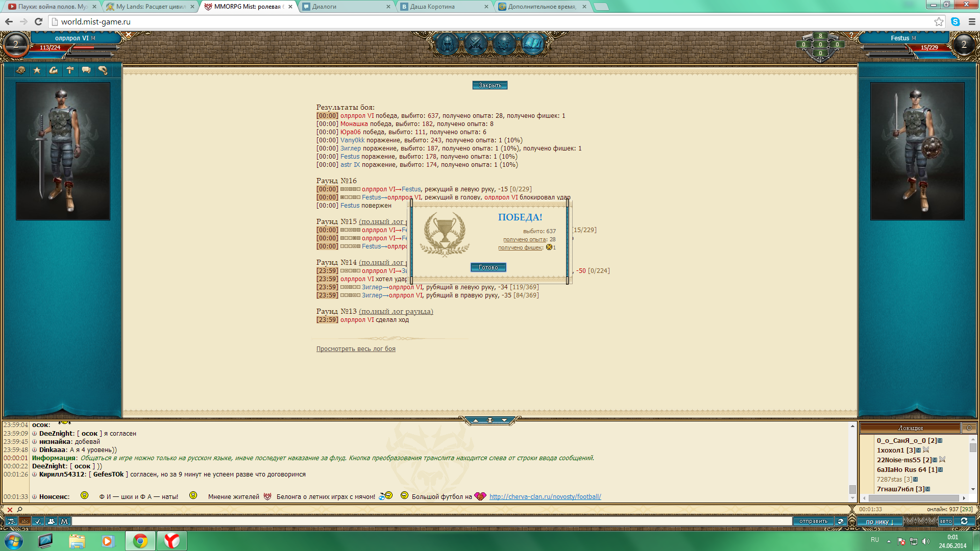The height and width of the screenshot is (551, 980).
Task: Click player list scrollbar down arrow
Action: tap(973, 489)
